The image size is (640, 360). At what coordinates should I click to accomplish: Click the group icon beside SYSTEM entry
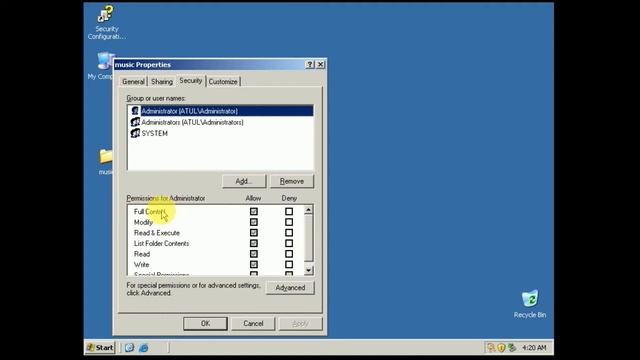(x=135, y=133)
